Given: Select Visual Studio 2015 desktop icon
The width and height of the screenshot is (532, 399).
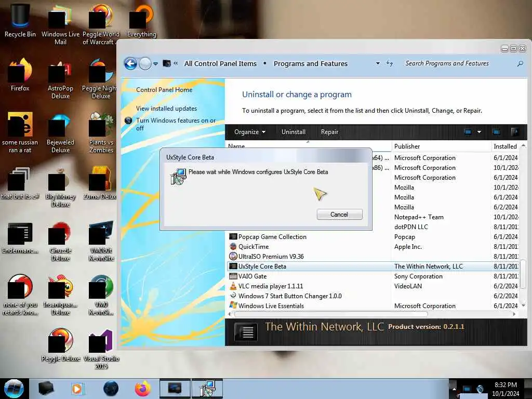Looking at the screenshot, I should pyautogui.click(x=101, y=350).
